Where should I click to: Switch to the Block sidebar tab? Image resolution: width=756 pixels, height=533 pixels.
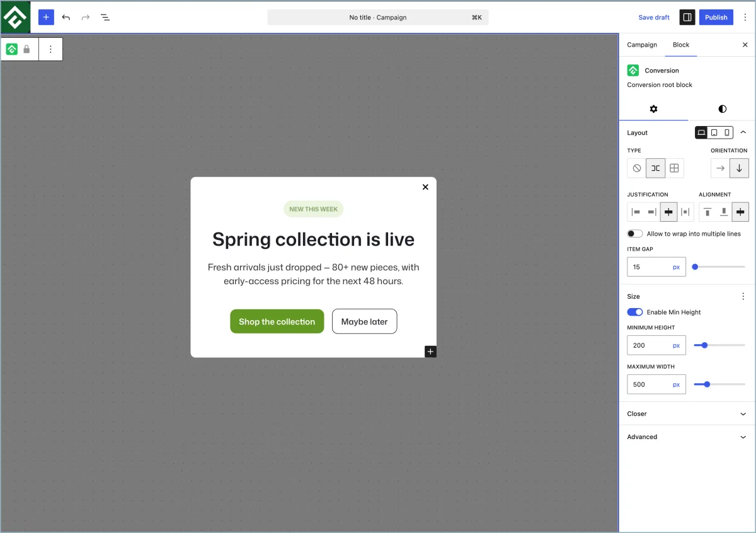681,45
